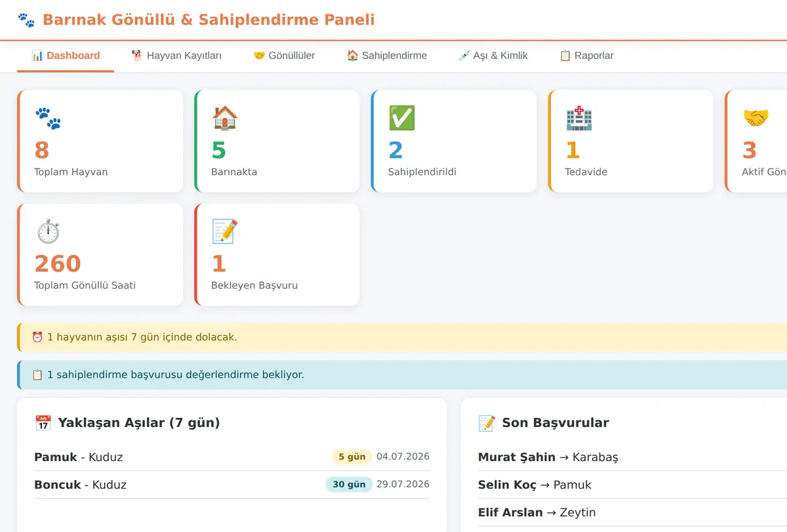Click the Boncuk - Kuduz vaccine row

point(232,485)
